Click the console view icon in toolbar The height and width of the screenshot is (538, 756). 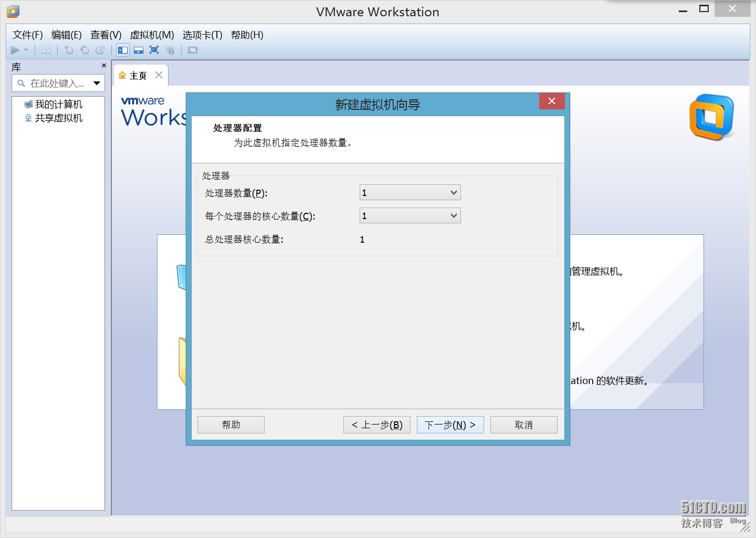(x=193, y=50)
